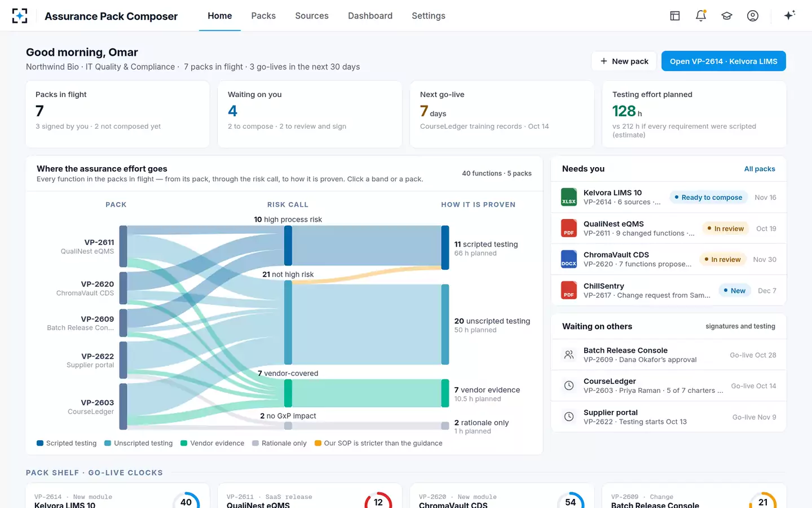Go to the Dashboard tab

(370, 16)
